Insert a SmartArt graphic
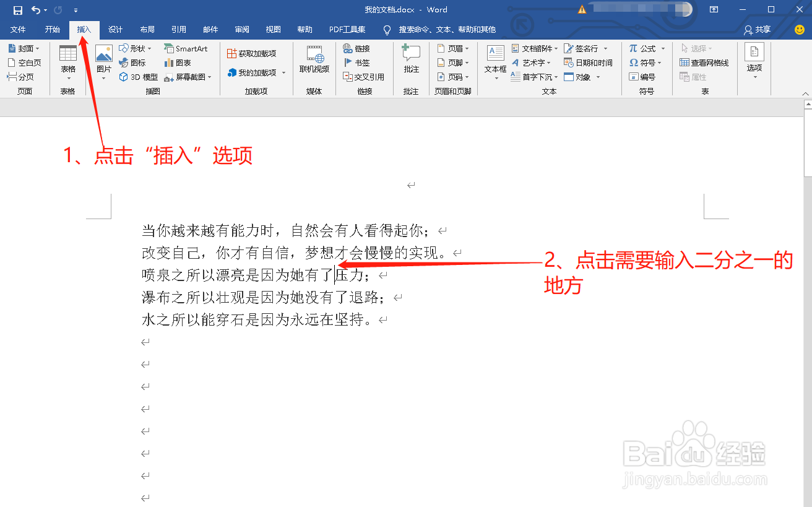Viewport: 812px width, 507px height. pyautogui.click(x=186, y=48)
